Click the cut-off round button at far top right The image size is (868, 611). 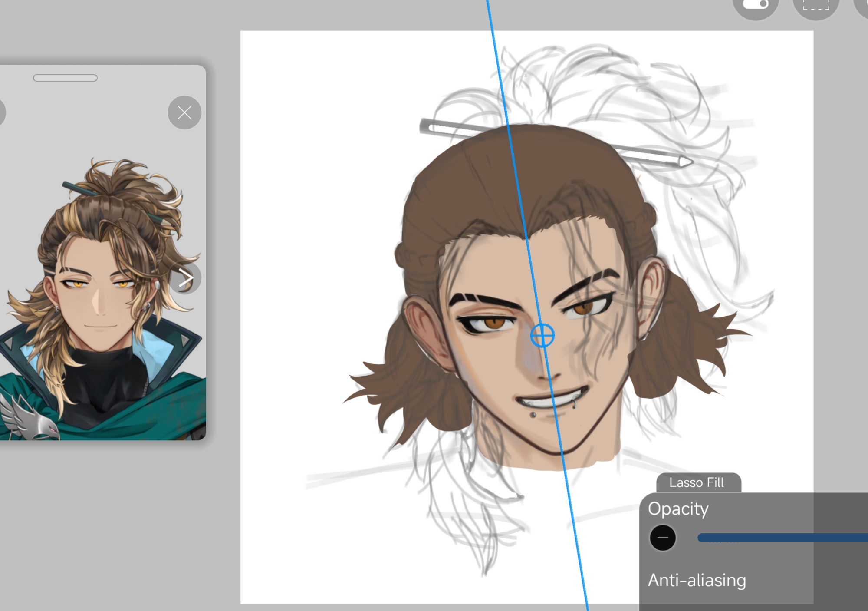click(863, 6)
